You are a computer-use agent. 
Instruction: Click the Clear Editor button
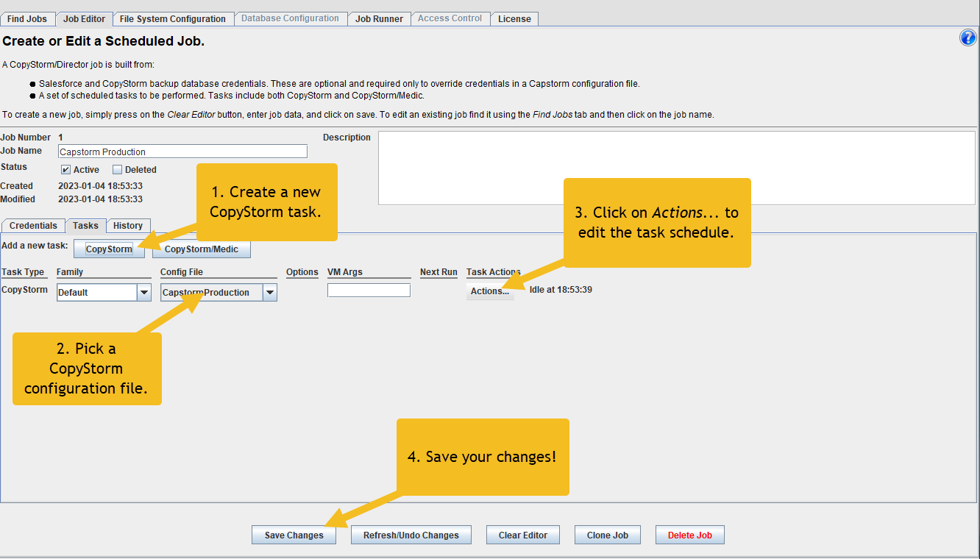(523, 535)
